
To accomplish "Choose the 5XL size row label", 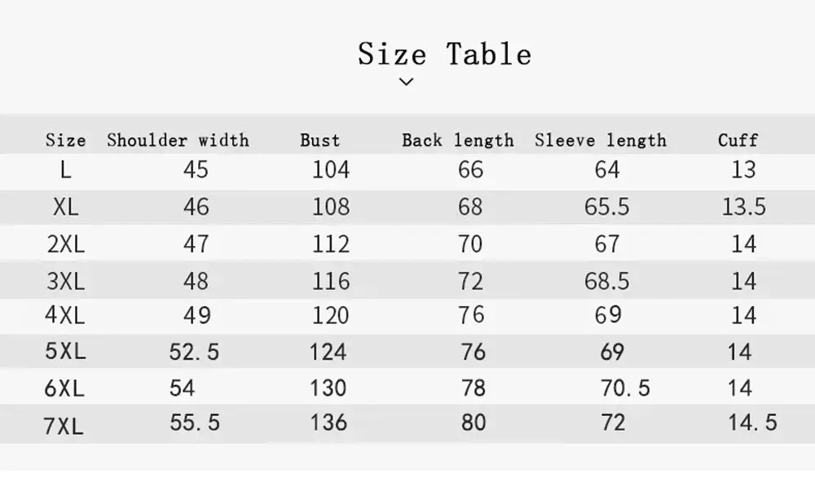I will [x=65, y=352].
